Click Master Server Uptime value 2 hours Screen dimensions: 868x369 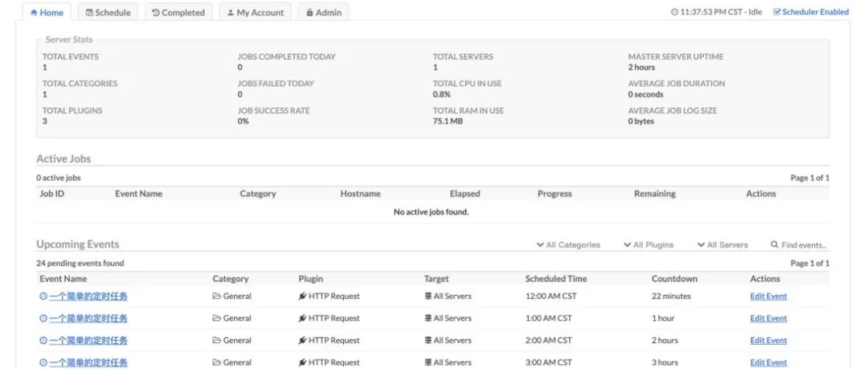[641, 68]
